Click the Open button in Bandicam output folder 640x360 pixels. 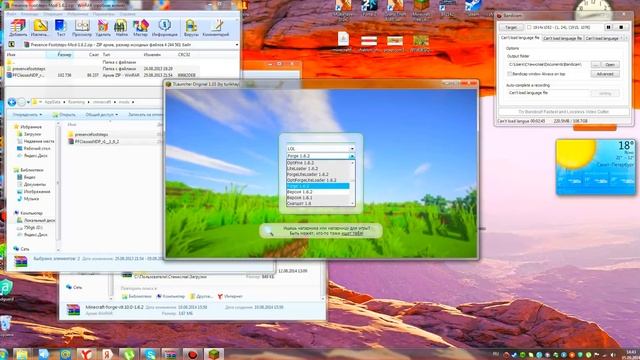pyautogui.click(x=610, y=64)
